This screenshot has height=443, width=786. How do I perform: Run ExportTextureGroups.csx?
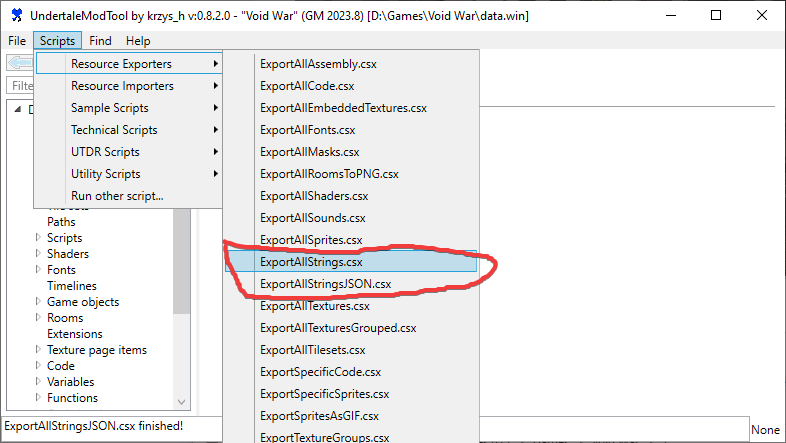351,437
